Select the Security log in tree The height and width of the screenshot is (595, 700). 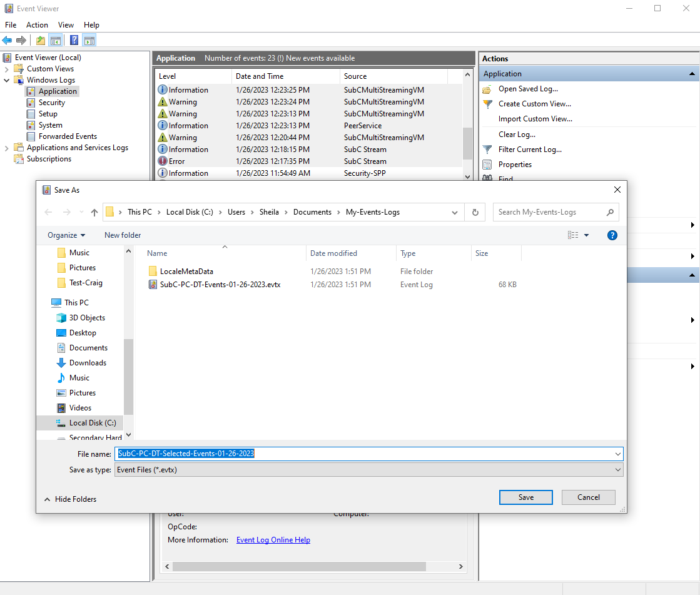tap(51, 103)
